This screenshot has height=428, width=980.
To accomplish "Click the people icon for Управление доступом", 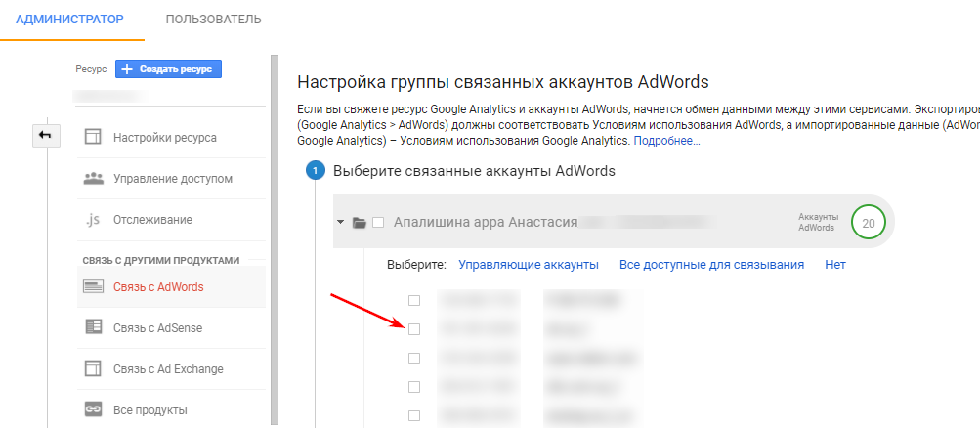I will [93, 178].
